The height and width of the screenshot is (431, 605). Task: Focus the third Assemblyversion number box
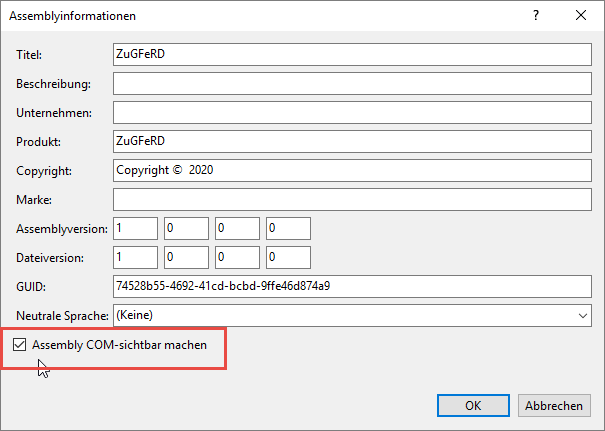pos(236,228)
